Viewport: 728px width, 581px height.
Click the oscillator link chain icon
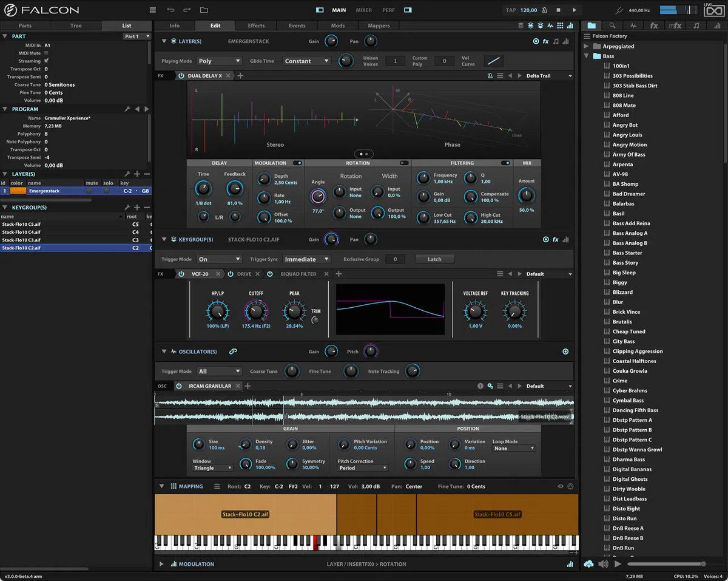(x=233, y=352)
